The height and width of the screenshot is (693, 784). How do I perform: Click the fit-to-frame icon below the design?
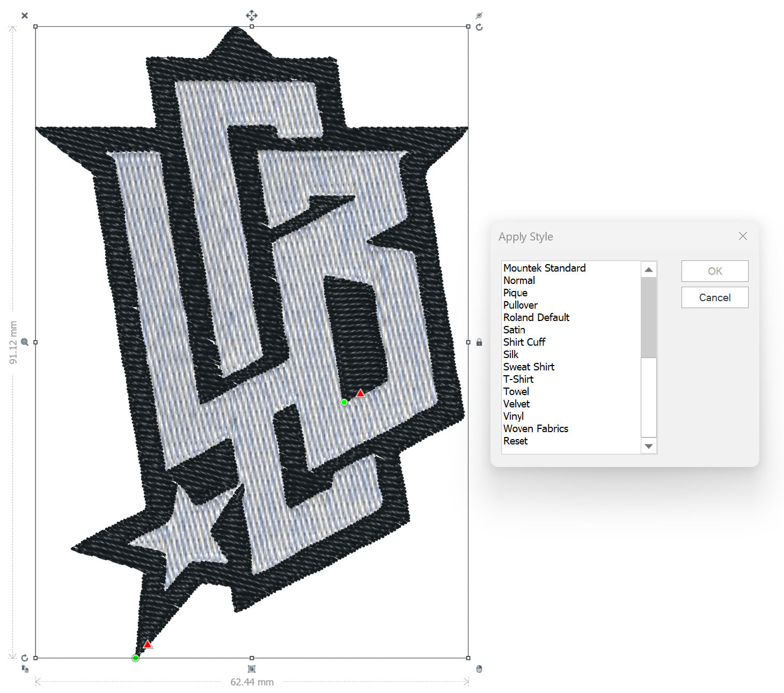point(252,669)
